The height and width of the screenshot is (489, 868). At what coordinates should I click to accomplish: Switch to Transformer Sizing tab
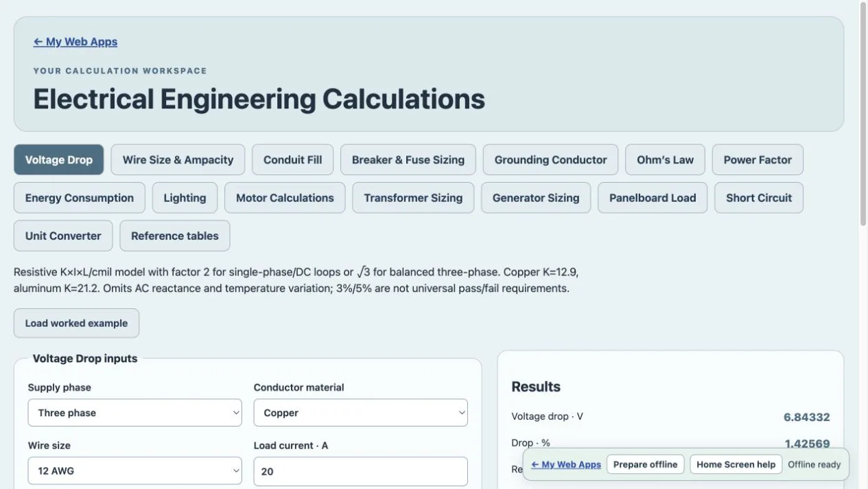(413, 198)
